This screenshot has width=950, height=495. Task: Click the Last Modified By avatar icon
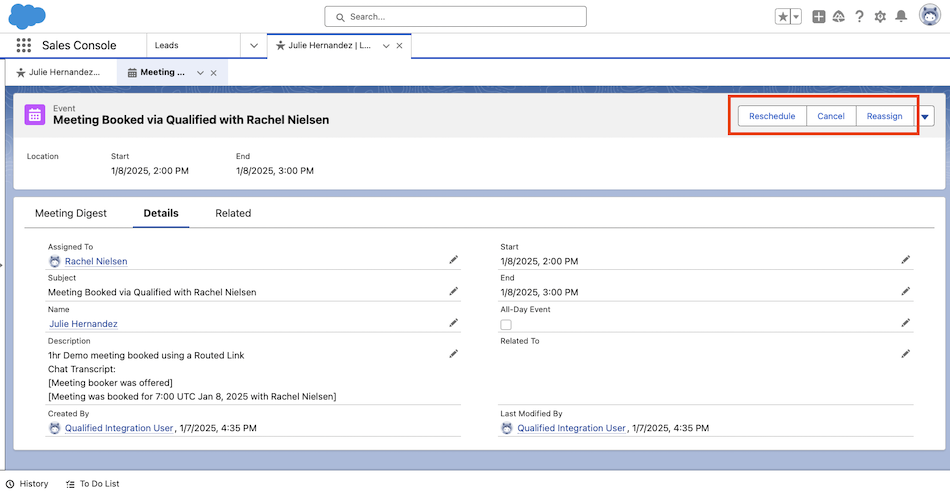pos(507,428)
